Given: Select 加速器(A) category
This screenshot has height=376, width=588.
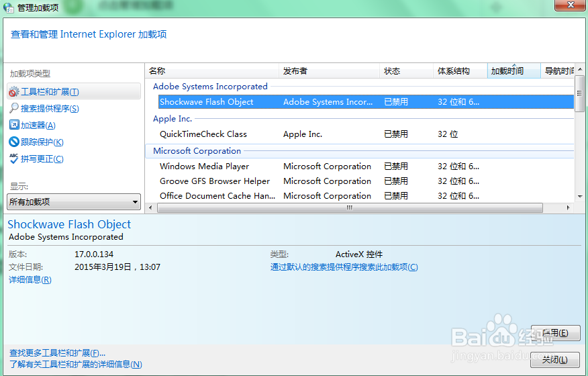Looking at the screenshot, I should pyautogui.click(x=38, y=126).
